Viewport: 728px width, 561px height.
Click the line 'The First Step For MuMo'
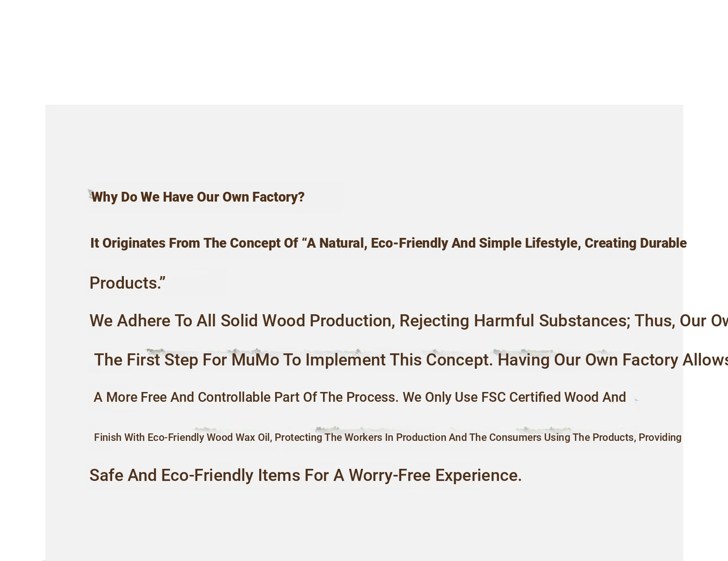(x=411, y=360)
